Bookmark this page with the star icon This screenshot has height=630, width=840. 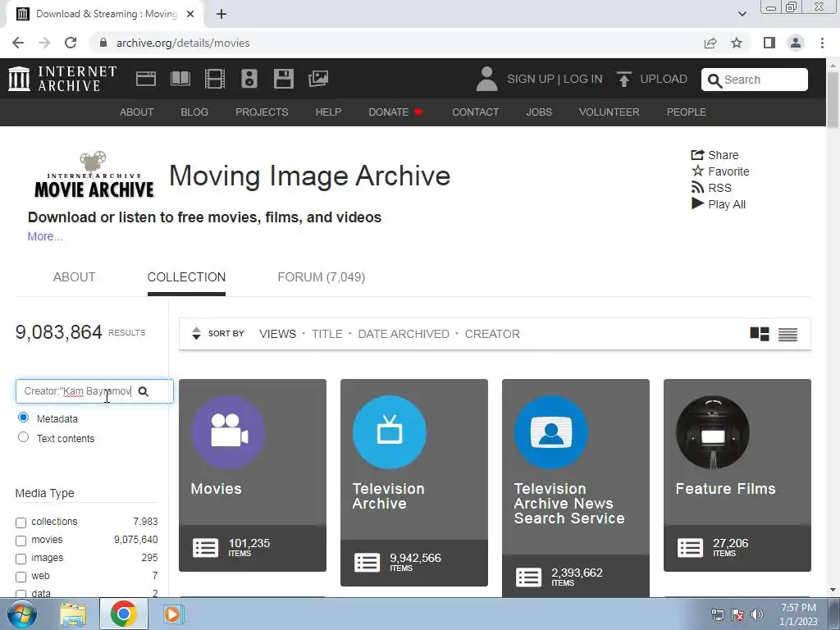coord(737,43)
